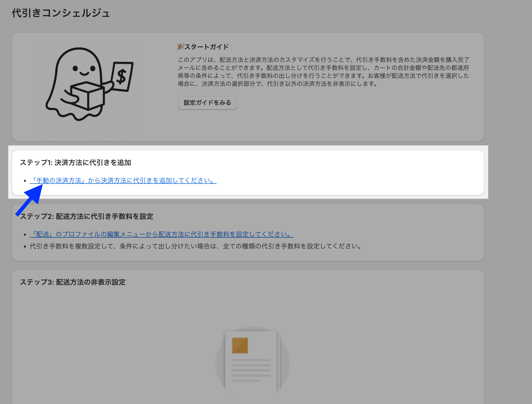Screen dimensions: 532x404
Task: Click the 代引きコンシェルジュ page title
Action: [61, 13]
